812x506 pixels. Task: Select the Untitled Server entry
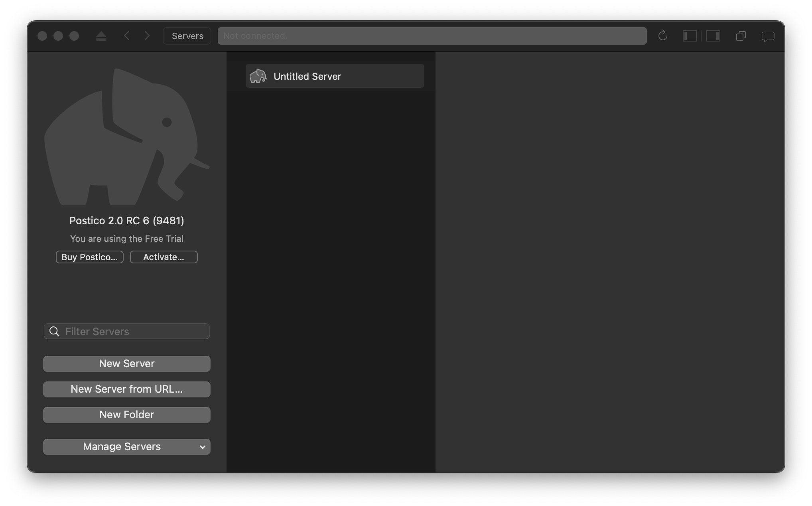point(334,76)
